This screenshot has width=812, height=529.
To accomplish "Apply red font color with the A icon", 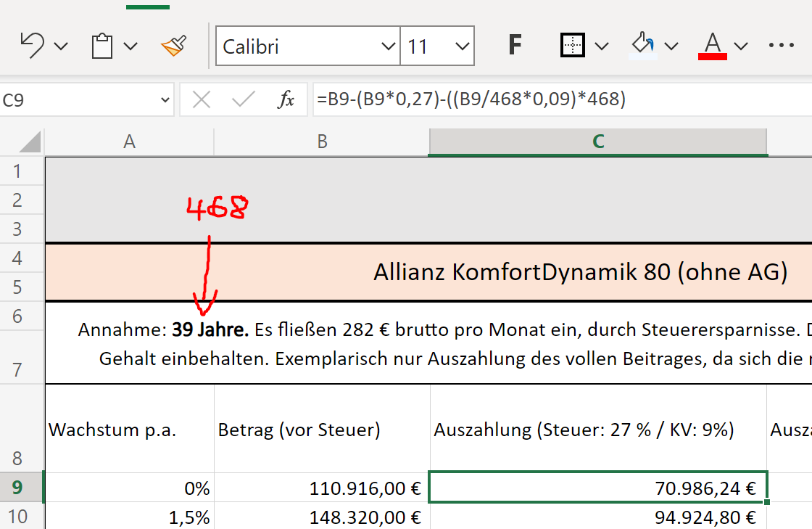I will 713,46.
